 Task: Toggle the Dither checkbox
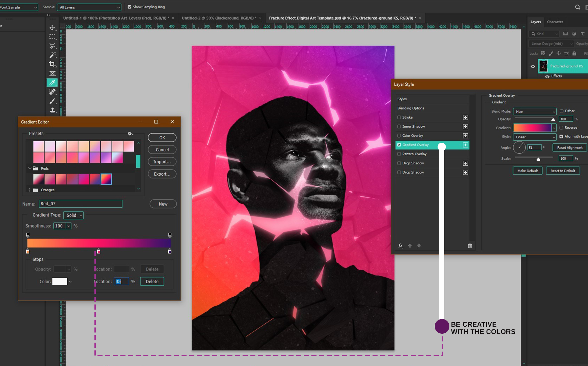click(x=561, y=111)
